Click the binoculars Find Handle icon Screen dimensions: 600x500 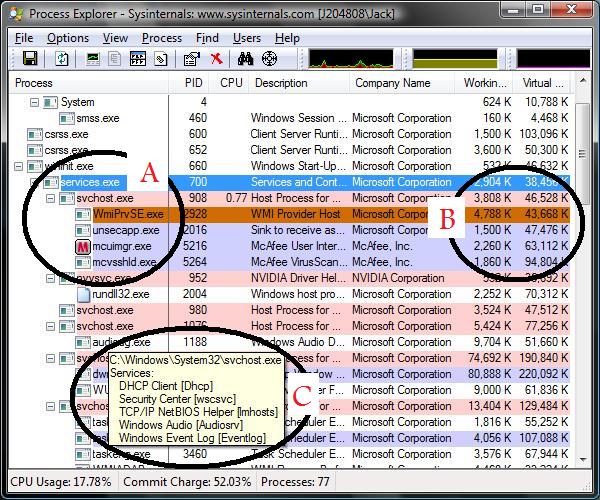coord(245,59)
